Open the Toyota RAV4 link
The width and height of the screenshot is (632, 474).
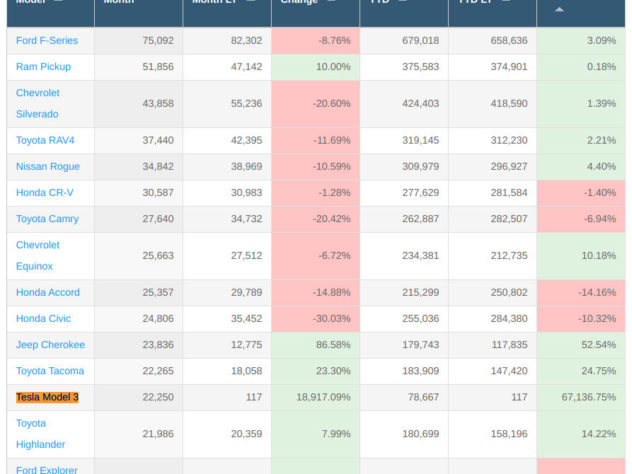tap(45, 140)
